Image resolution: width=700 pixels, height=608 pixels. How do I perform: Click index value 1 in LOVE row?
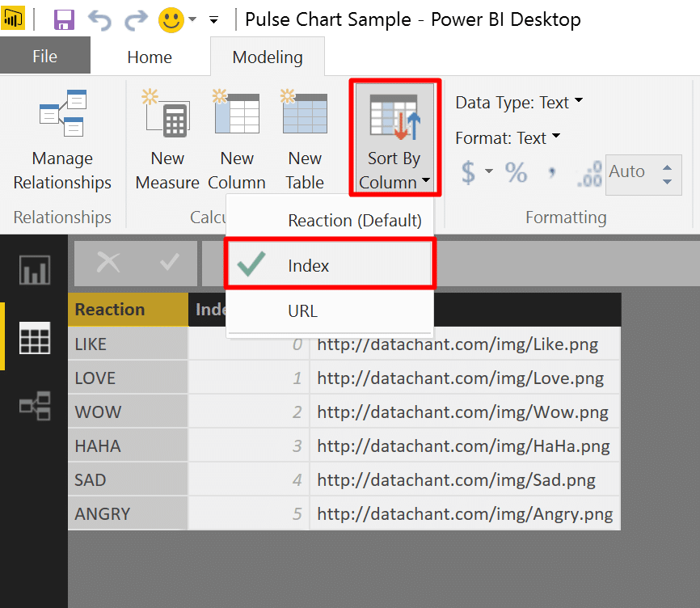249,378
